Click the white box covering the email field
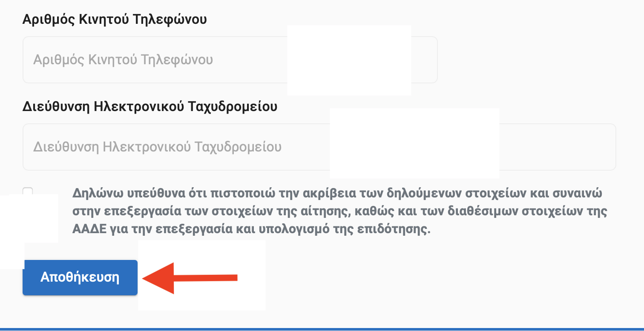The height and width of the screenshot is (331, 644). point(414,143)
